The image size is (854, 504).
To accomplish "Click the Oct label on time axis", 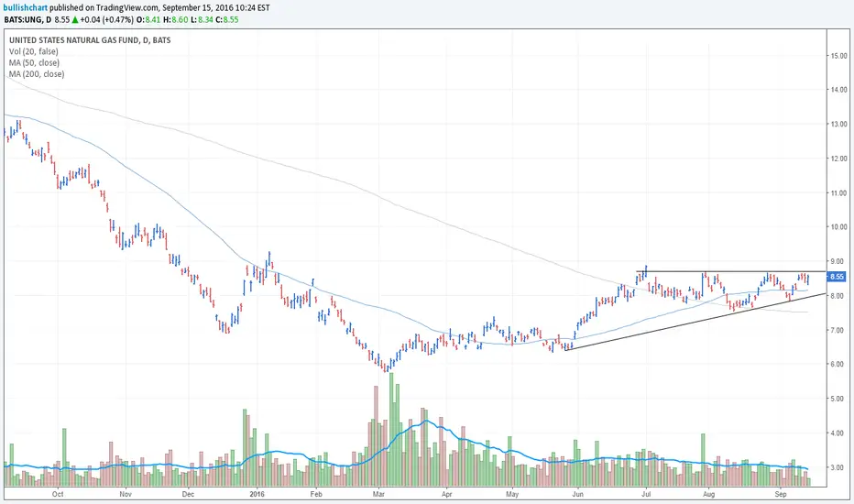I will coord(58,494).
